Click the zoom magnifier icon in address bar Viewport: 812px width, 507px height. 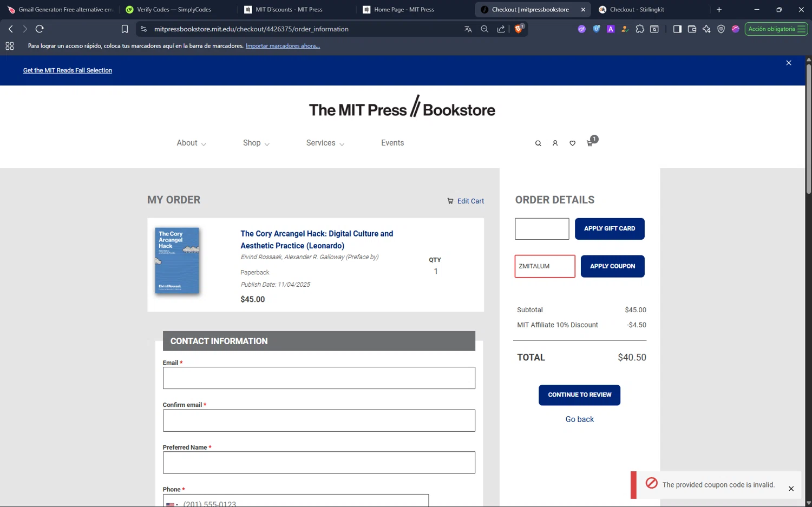pos(484,29)
